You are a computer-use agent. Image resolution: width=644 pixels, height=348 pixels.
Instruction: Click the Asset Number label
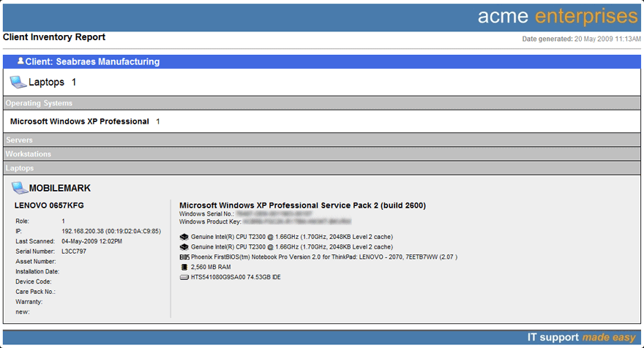36,262
